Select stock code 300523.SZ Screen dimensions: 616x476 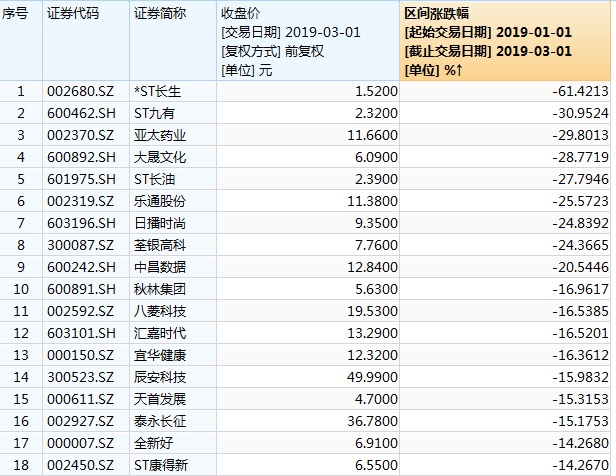(86, 377)
